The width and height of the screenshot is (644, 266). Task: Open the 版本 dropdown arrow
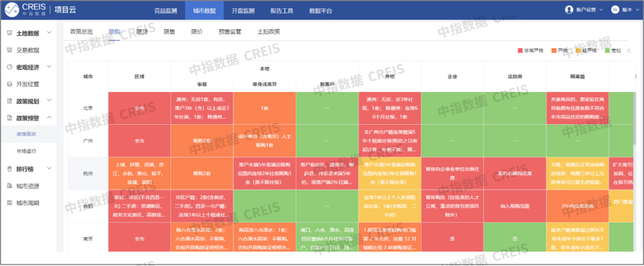pyautogui.click(x=636, y=10)
